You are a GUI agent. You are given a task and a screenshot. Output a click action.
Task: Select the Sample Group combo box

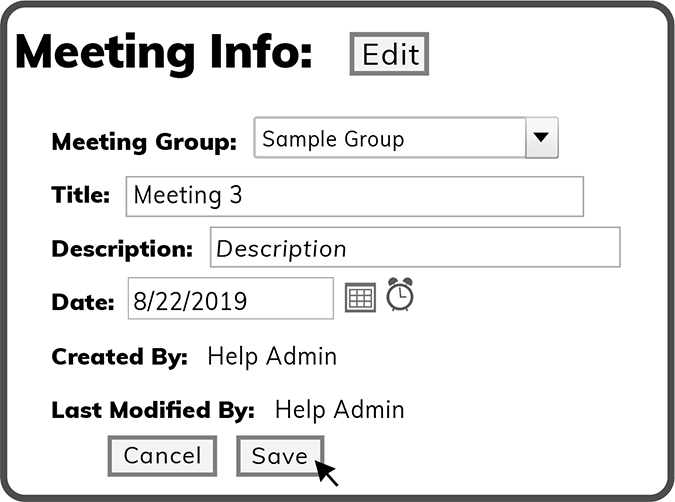pos(390,139)
